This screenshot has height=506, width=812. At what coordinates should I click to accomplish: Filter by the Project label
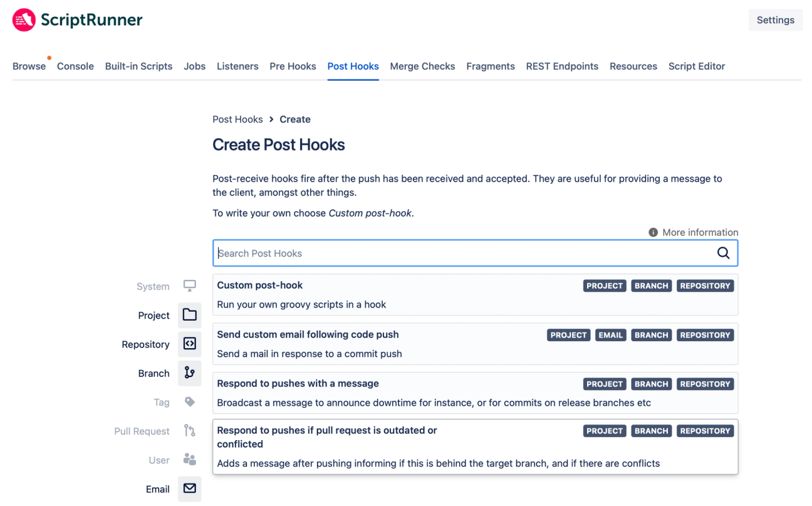(x=154, y=315)
